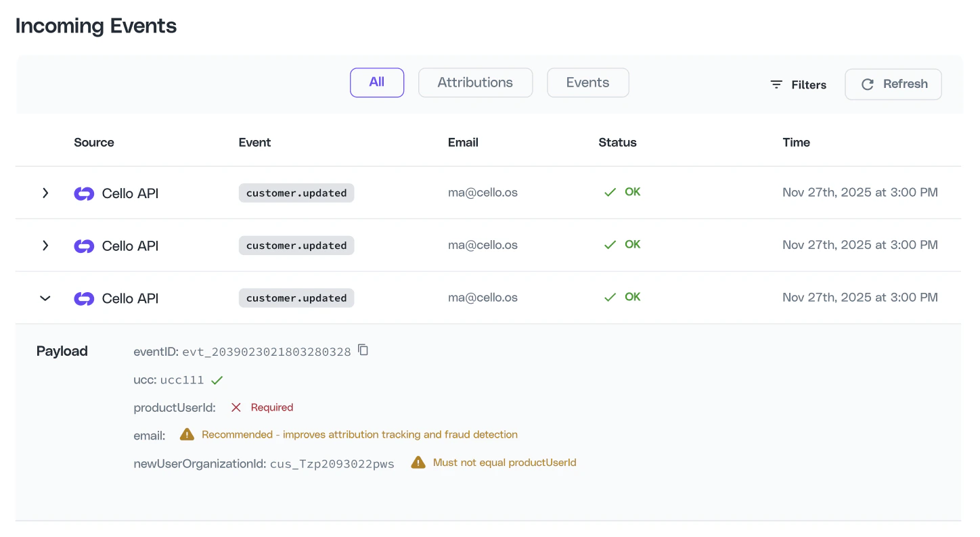Click the red X beside Required

[x=236, y=407]
